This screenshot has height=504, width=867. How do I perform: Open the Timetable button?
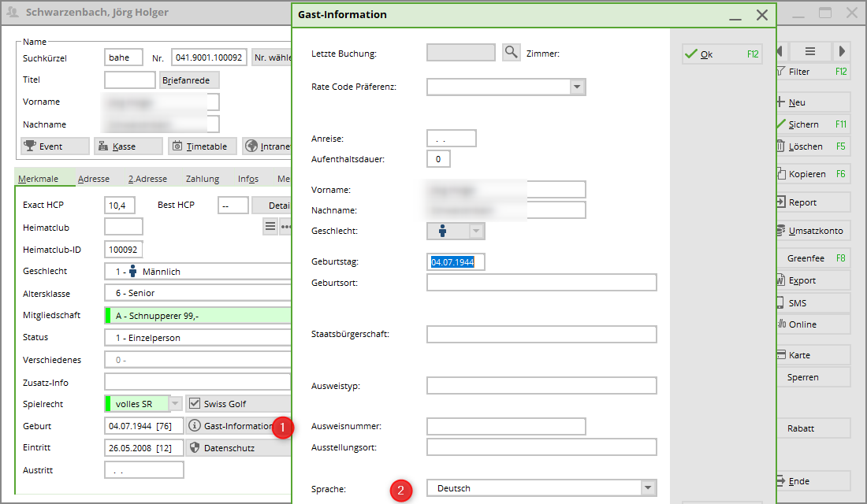[x=202, y=146]
